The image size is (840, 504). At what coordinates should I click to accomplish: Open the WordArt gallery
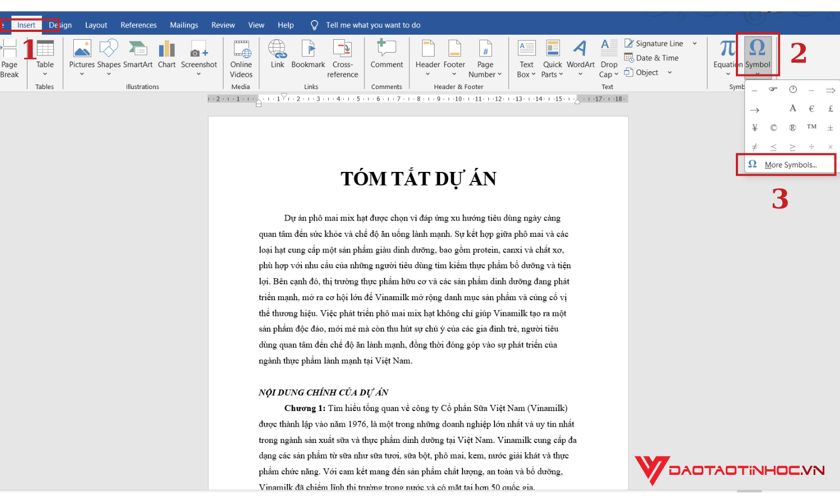[581, 58]
